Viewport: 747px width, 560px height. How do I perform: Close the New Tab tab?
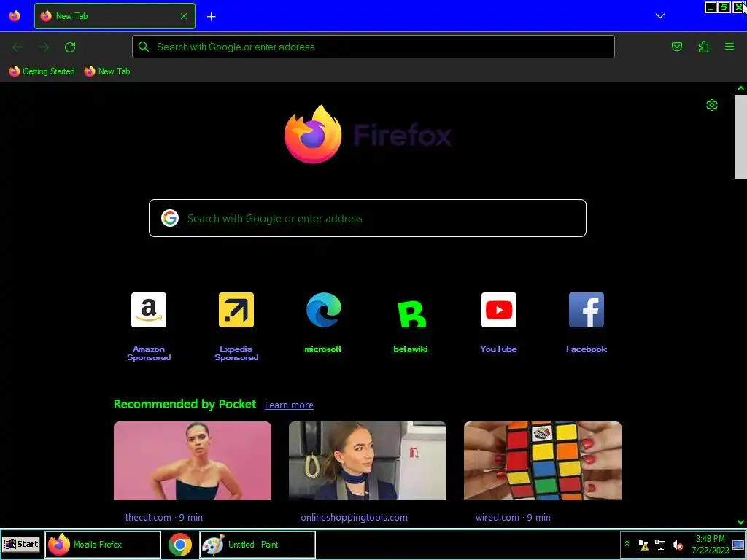tap(184, 16)
